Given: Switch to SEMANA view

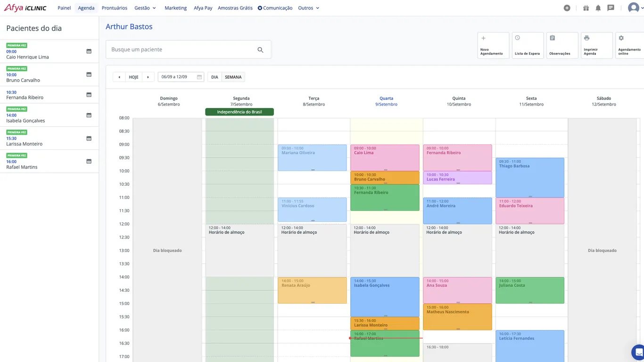Looking at the screenshot, I should point(233,77).
